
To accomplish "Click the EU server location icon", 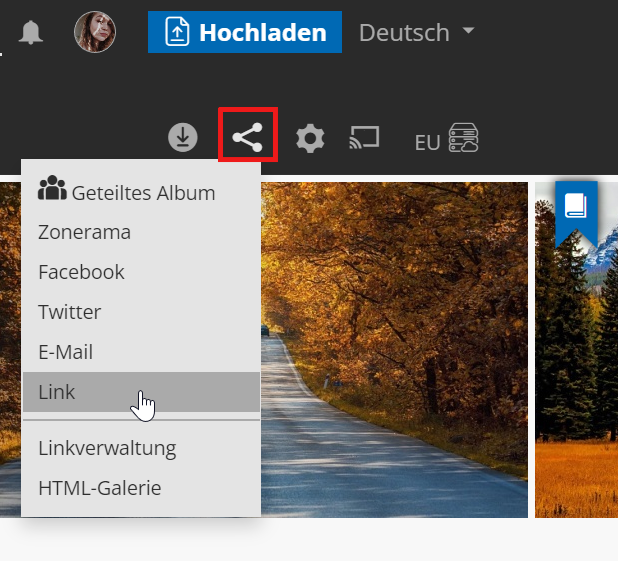I will point(447,140).
